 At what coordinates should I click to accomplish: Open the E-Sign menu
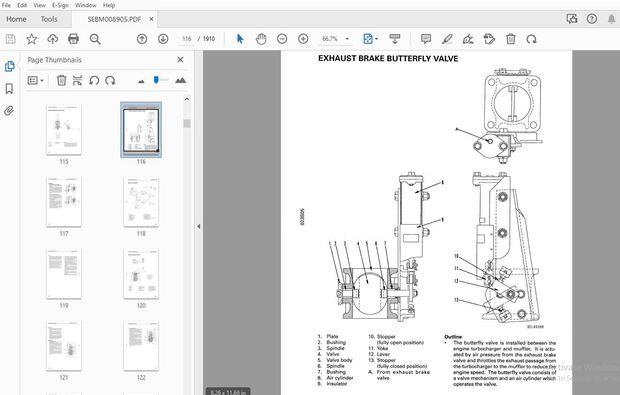60,5
